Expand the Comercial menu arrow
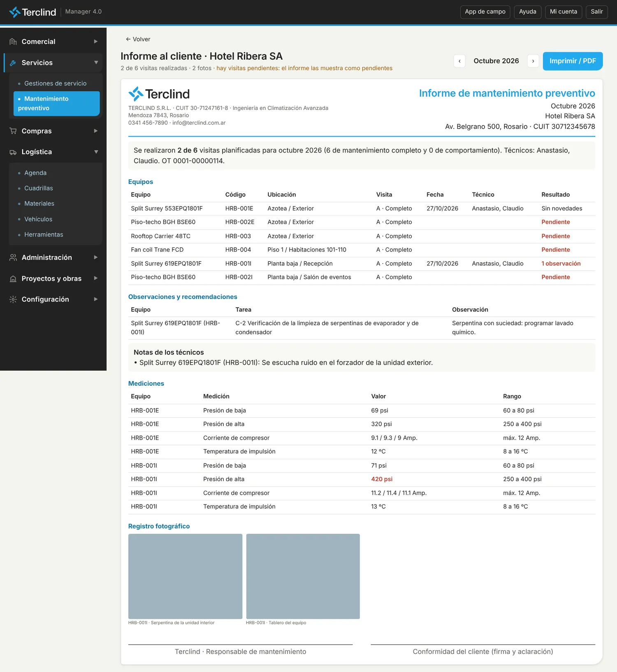This screenshot has height=672, width=617. click(96, 42)
